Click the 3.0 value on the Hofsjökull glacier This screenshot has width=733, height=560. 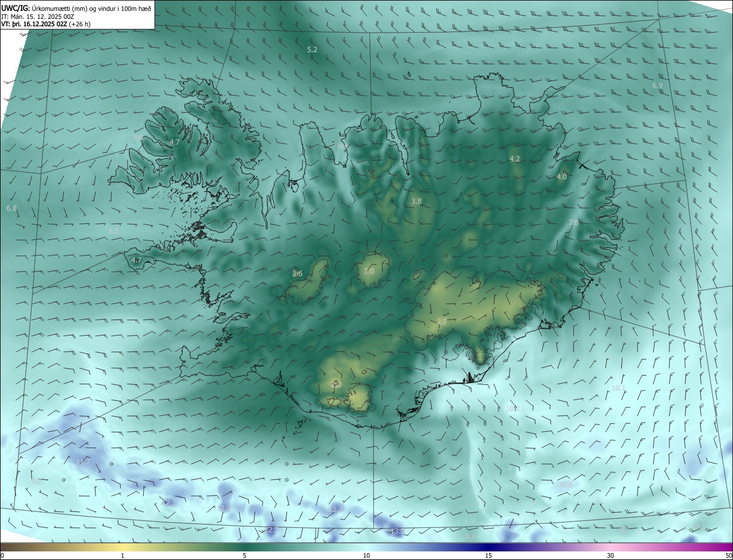tap(369, 271)
